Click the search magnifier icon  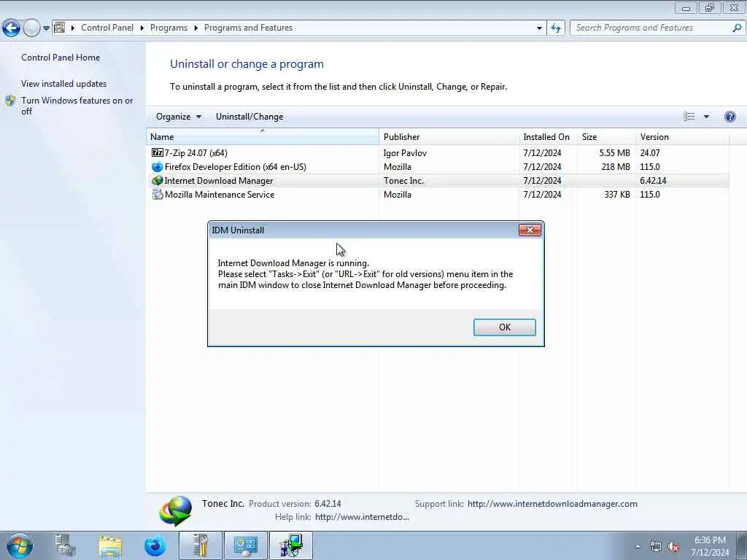coord(737,28)
